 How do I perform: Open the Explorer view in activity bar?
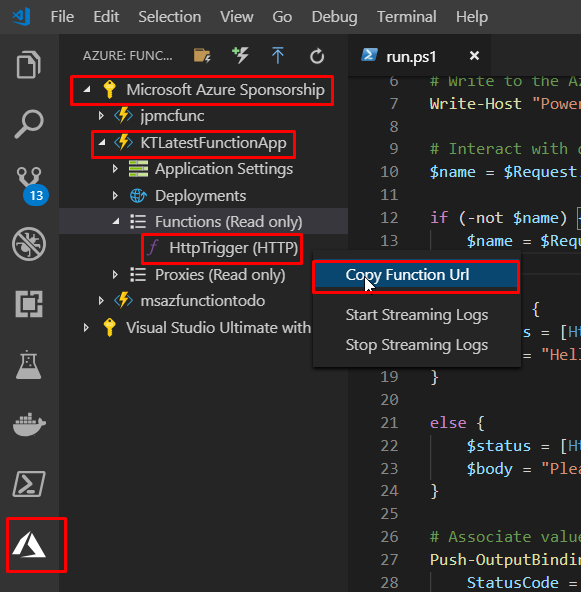point(29,65)
